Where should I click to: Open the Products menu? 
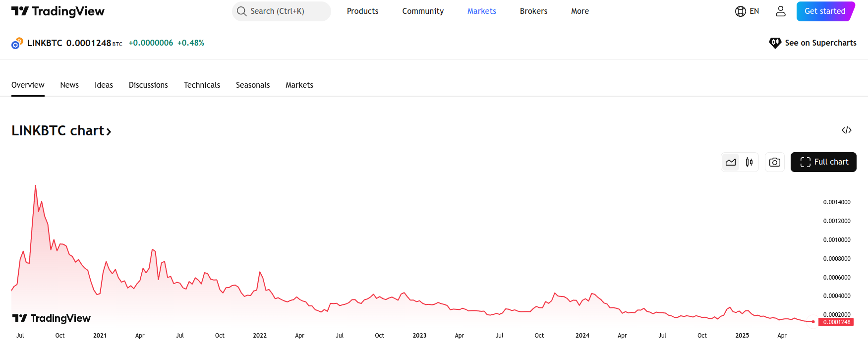click(362, 11)
